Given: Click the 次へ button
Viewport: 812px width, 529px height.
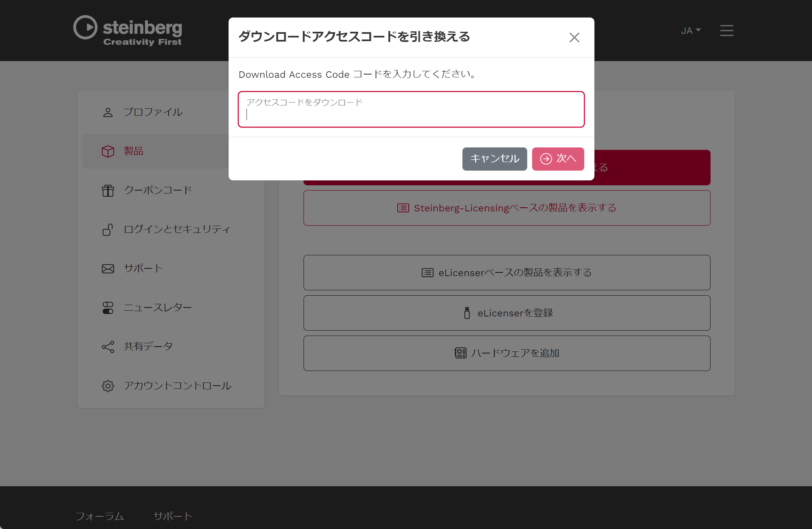Looking at the screenshot, I should 558,159.
